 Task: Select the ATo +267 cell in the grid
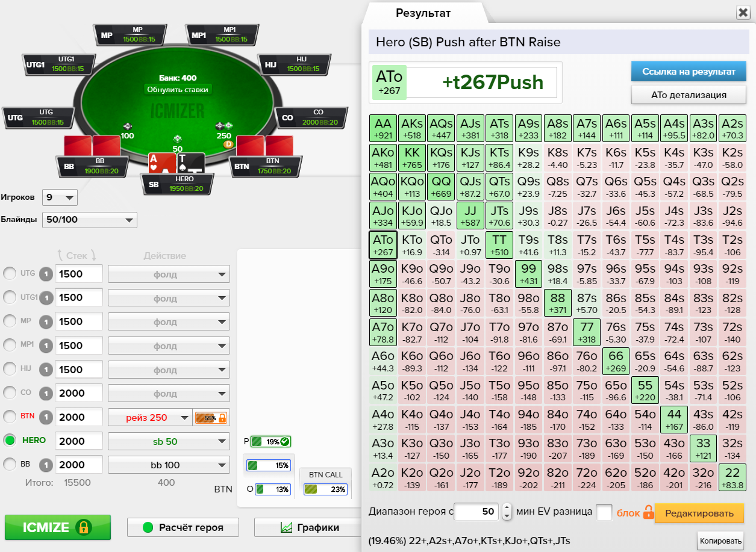point(383,246)
